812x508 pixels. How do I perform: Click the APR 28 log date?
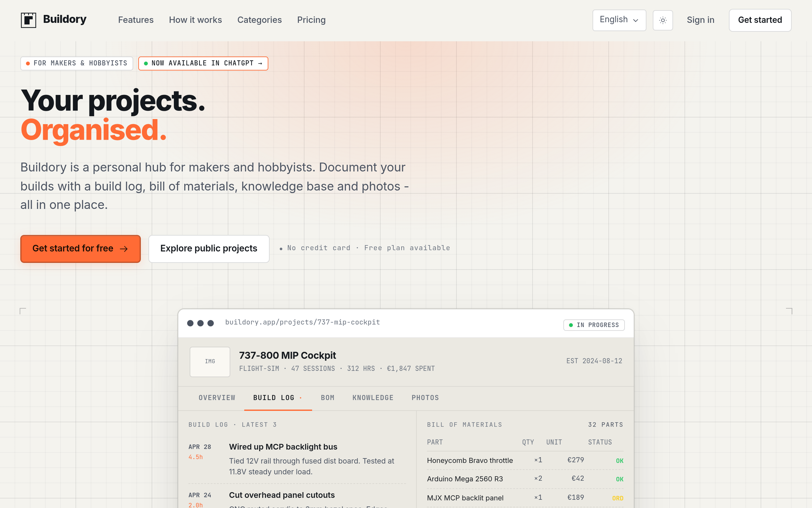click(200, 447)
